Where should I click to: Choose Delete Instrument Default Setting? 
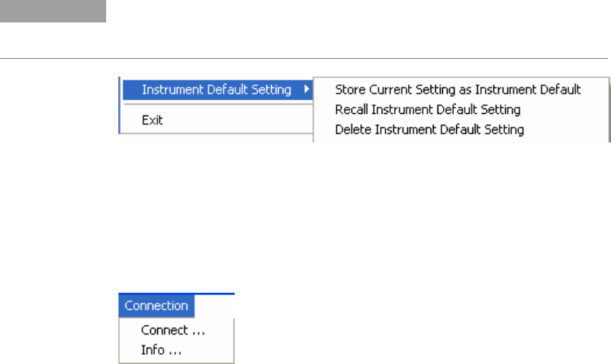[x=430, y=129]
